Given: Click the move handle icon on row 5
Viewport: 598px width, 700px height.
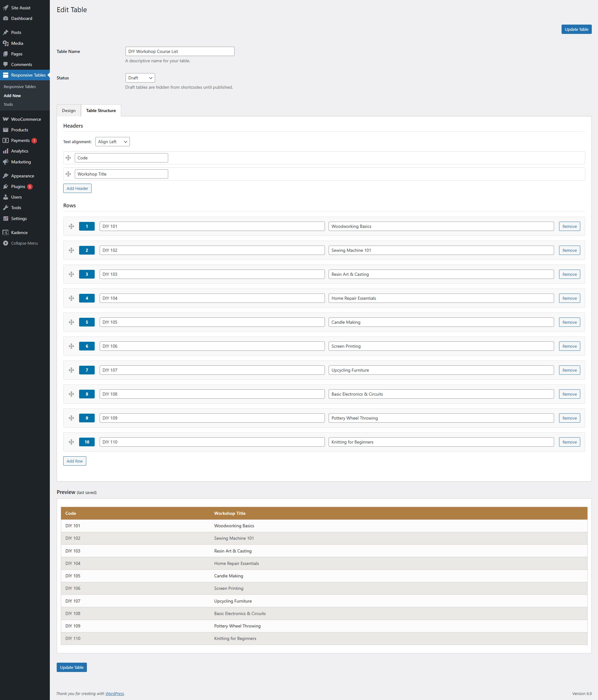Looking at the screenshot, I should 71,322.
